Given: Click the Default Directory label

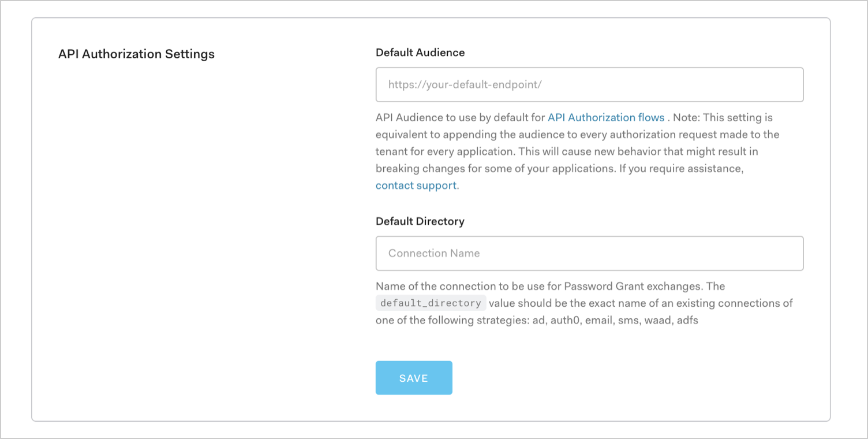Looking at the screenshot, I should click(x=420, y=221).
